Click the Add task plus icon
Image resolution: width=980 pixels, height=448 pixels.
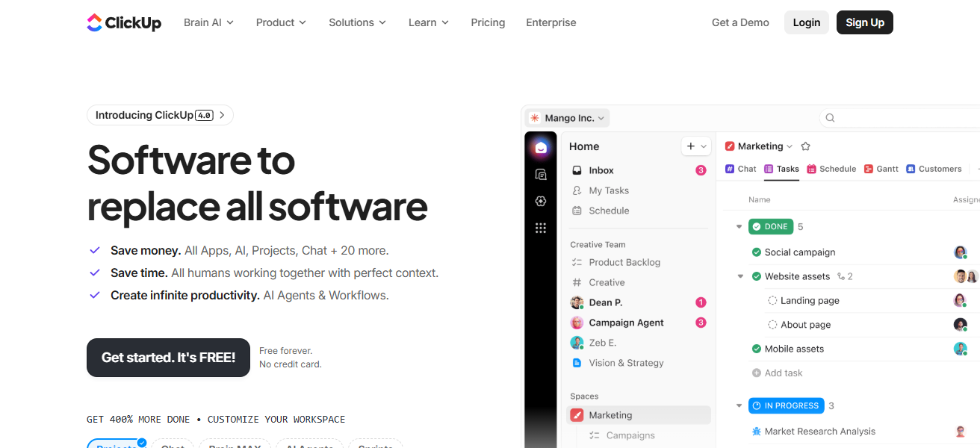757,373
